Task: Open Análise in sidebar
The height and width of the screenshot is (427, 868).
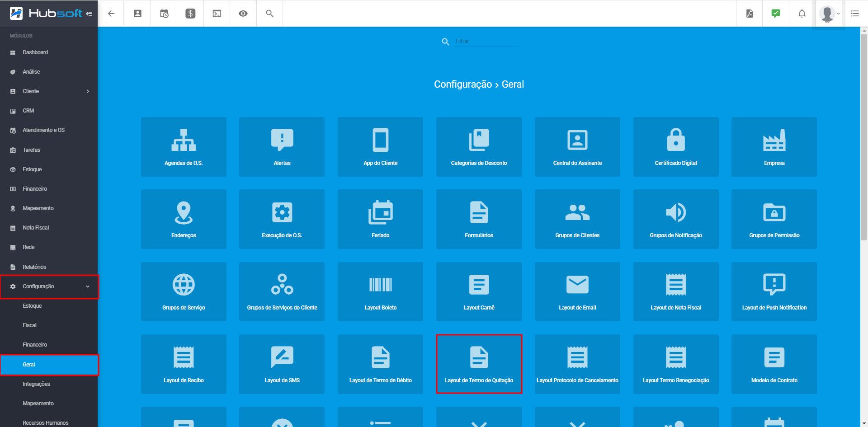Action: 49,72
